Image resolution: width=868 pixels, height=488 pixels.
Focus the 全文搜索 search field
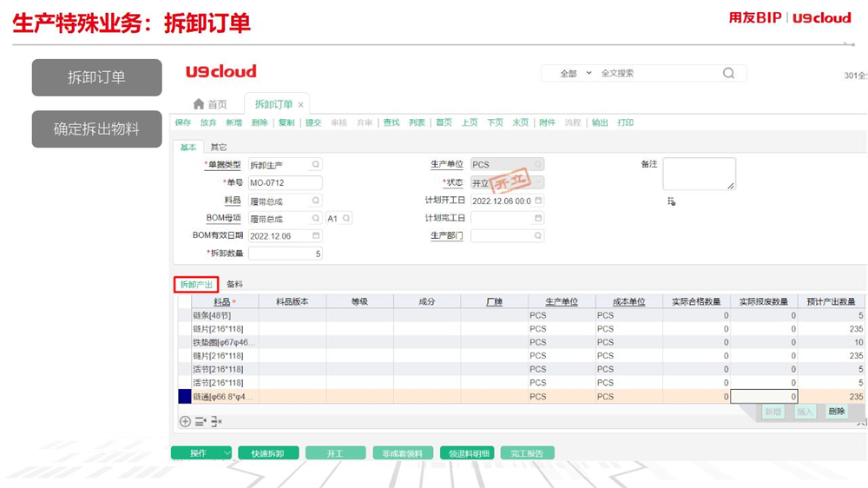point(659,73)
